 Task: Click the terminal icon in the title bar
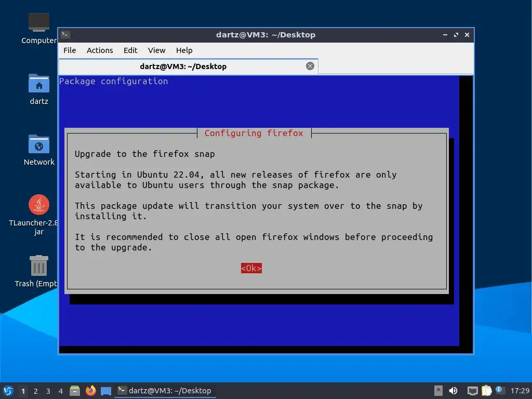click(65, 35)
